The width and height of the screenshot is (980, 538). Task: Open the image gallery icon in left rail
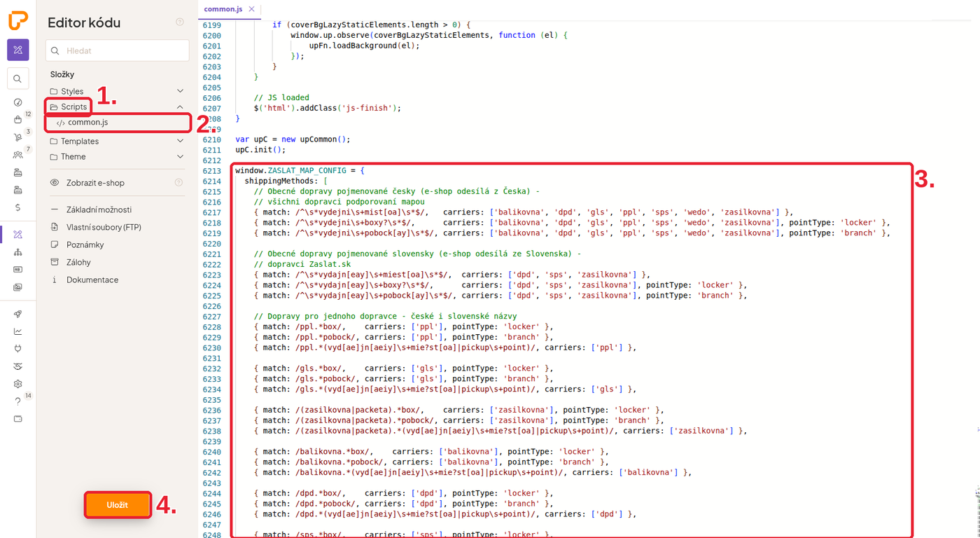pyautogui.click(x=18, y=287)
